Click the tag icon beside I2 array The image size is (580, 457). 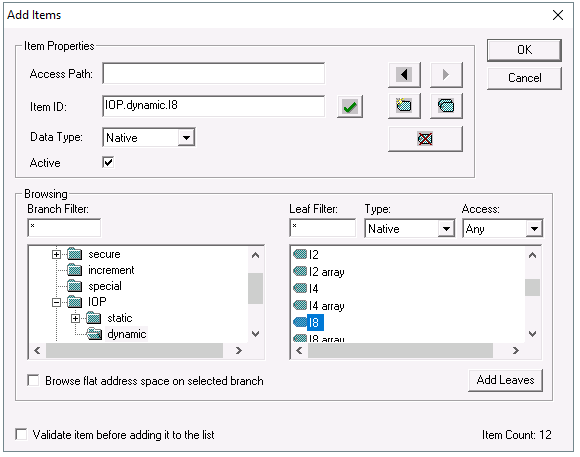[x=300, y=271]
